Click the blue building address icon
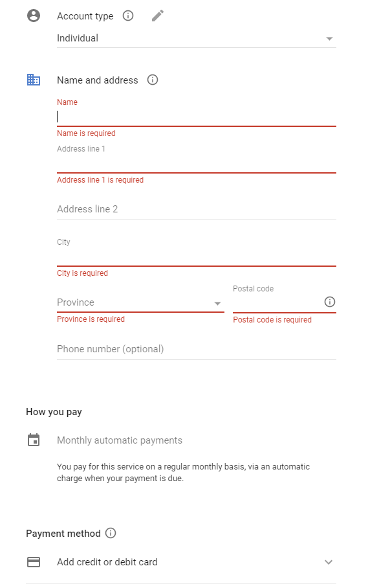Screen dimensions: 379x588 tap(34, 80)
